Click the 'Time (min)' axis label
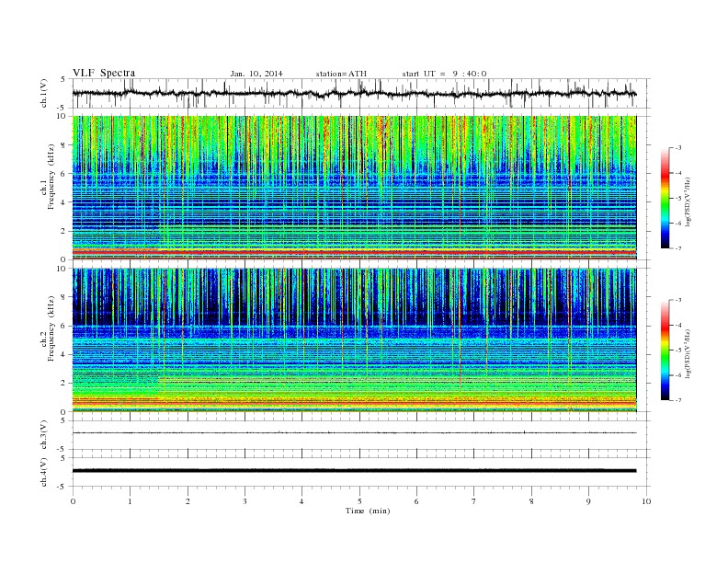Viewport: 728px width, 563px height. pos(368,511)
